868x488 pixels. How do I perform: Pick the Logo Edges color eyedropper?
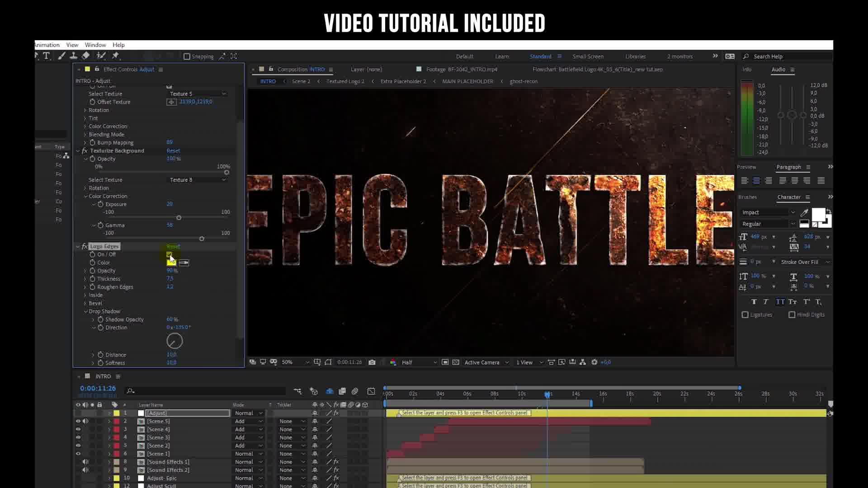pyautogui.click(x=184, y=263)
